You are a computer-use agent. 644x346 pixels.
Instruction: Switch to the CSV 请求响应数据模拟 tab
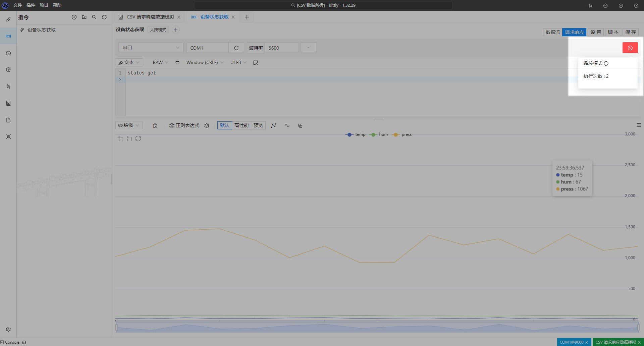150,17
